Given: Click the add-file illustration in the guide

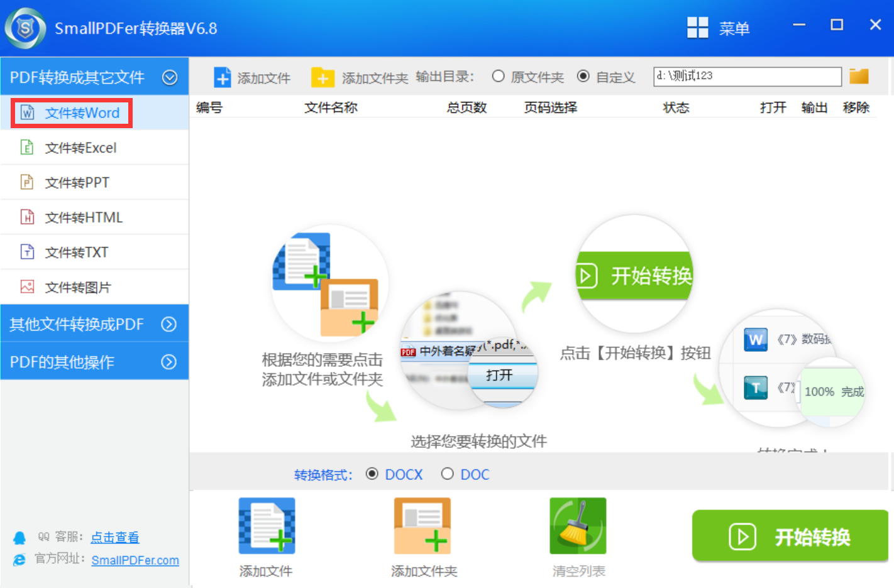Looking at the screenshot, I should point(329,283).
